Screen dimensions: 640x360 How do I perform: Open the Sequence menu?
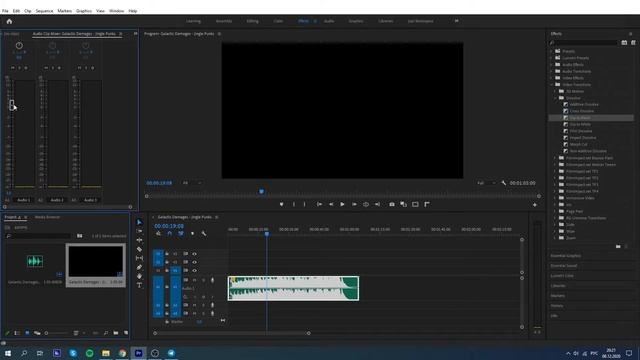pos(44,11)
